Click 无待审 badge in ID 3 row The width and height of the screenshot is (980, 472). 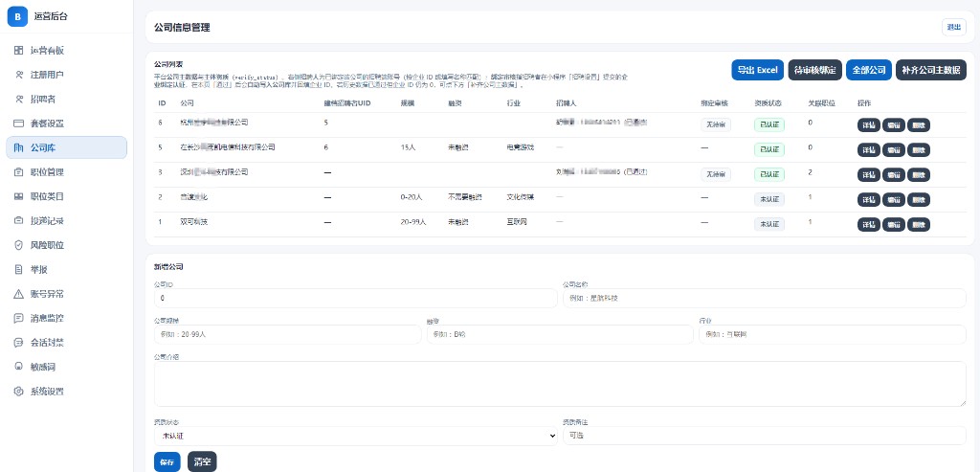716,174
